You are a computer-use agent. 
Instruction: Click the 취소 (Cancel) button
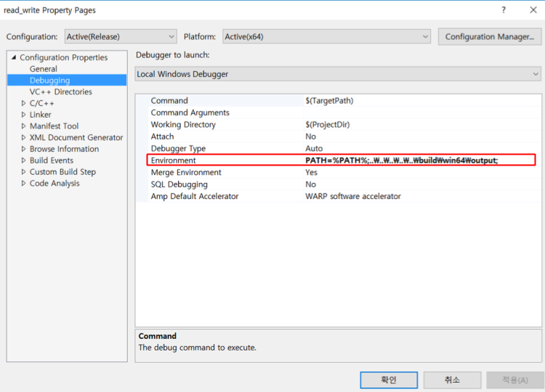[452, 380]
